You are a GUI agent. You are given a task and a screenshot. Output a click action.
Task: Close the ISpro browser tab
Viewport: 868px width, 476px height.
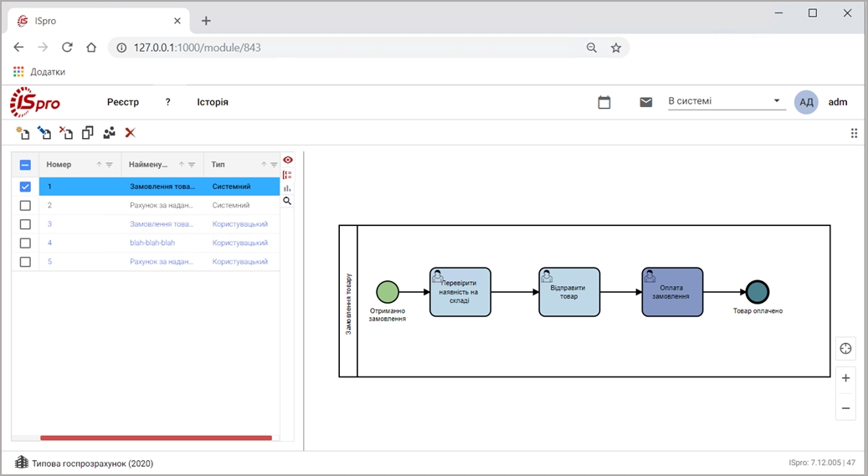177,21
